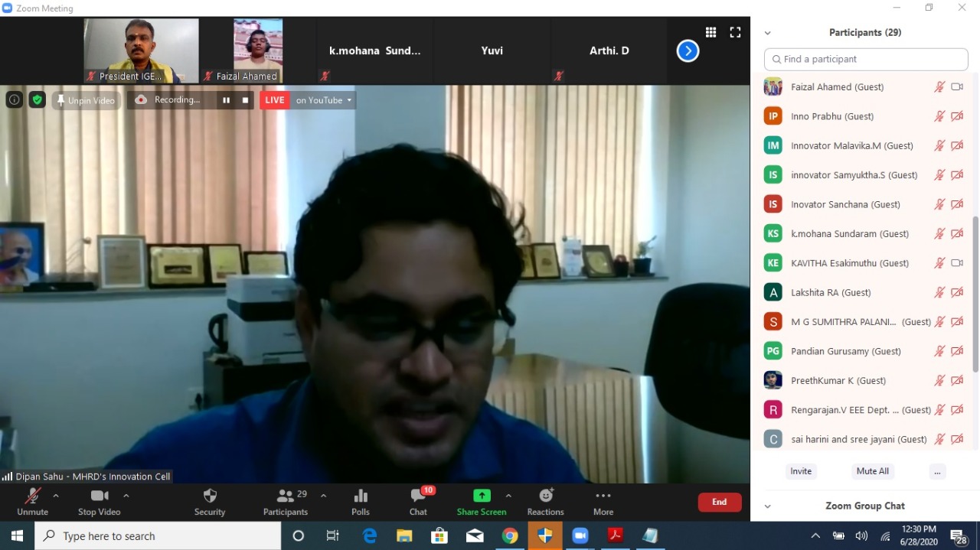The width and height of the screenshot is (980, 550).
Task: Collapse the Zoom Group Chat section
Action: (x=768, y=506)
